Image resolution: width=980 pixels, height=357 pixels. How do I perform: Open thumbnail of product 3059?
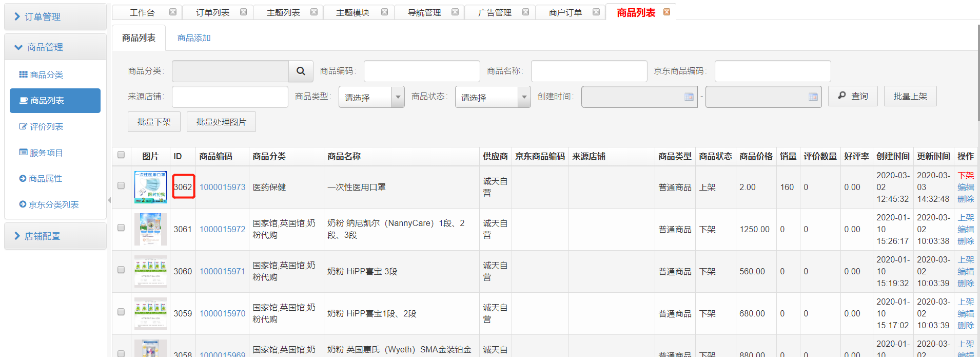pos(150,313)
